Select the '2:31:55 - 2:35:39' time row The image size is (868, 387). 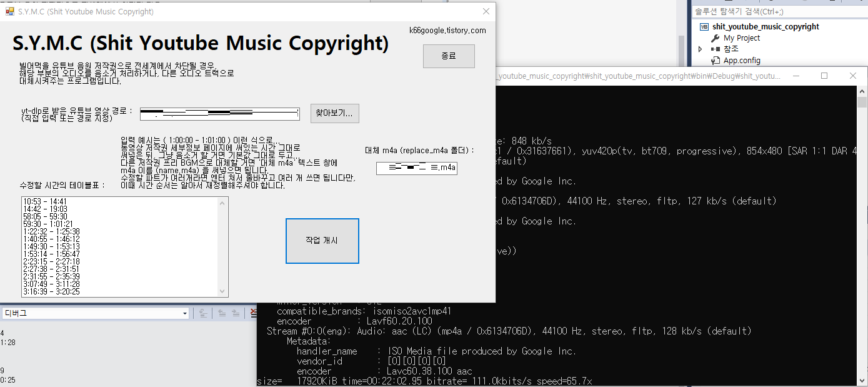click(x=51, y=276)
